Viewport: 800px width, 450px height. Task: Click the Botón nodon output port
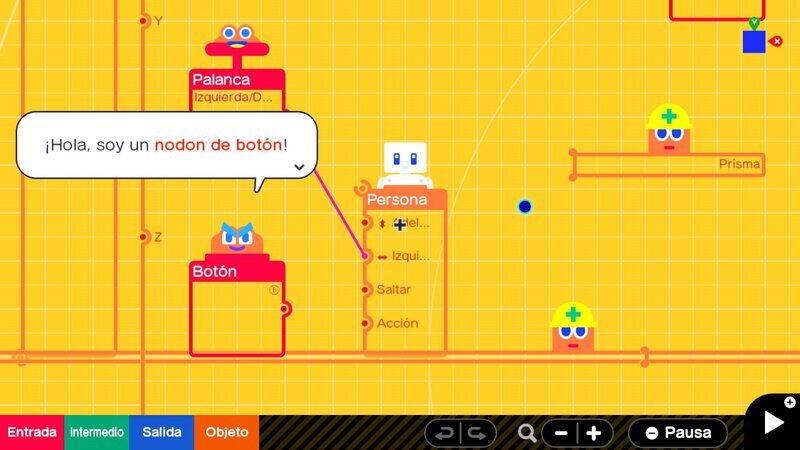point(284,309)
